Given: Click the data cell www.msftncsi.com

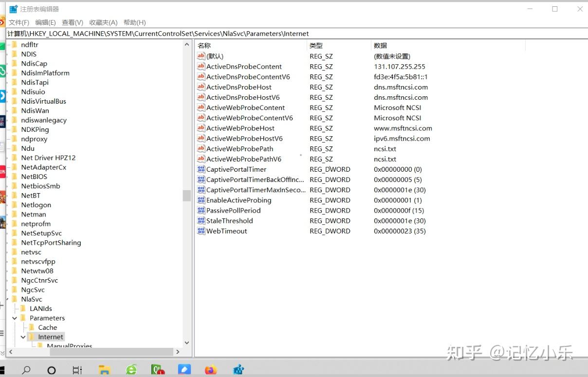Looking at the screenshot, I should [403, 128].
